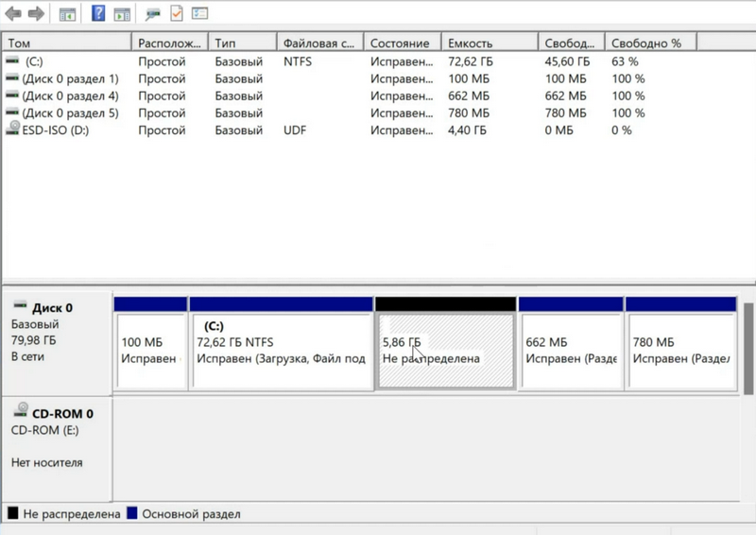Toggle the console tree pane icon
This screenshot has width=756, height=535.
click(67, 14)
